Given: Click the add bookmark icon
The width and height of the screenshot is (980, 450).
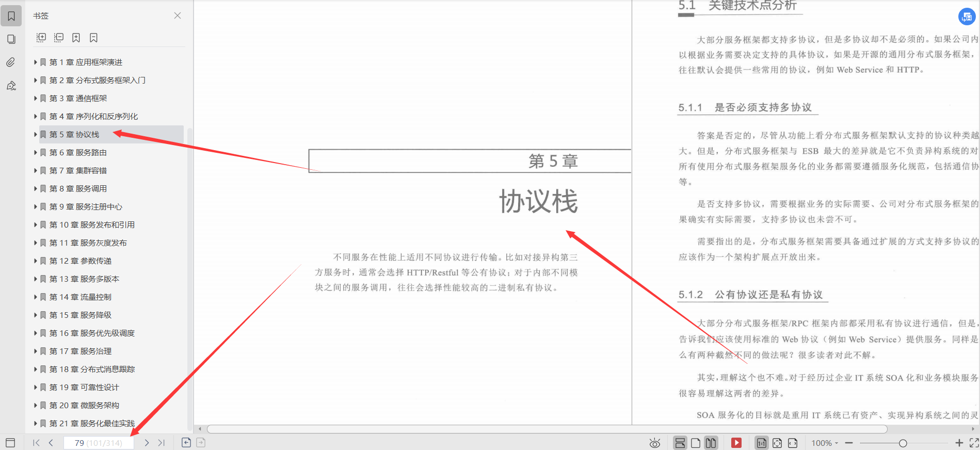Looking at the screenshot, I should [76, 37].
